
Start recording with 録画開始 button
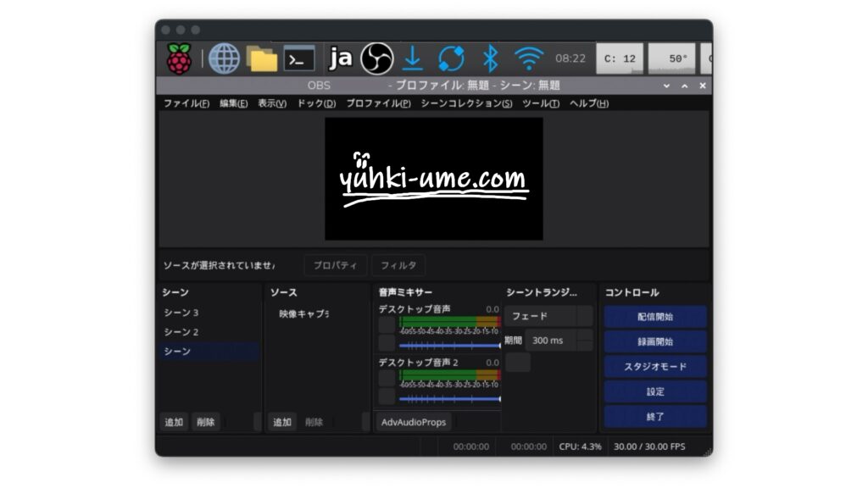click(655, 341)
